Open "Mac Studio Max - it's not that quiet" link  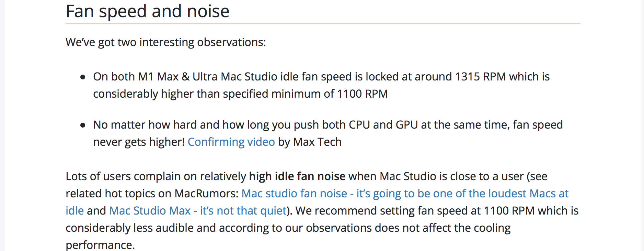click(198, 211)
